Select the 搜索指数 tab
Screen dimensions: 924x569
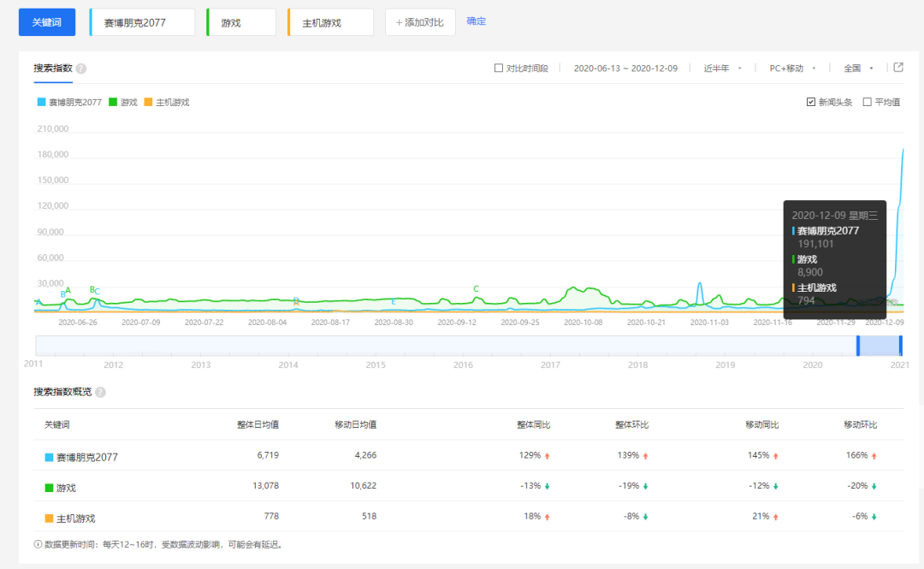(x=53, y=68)
